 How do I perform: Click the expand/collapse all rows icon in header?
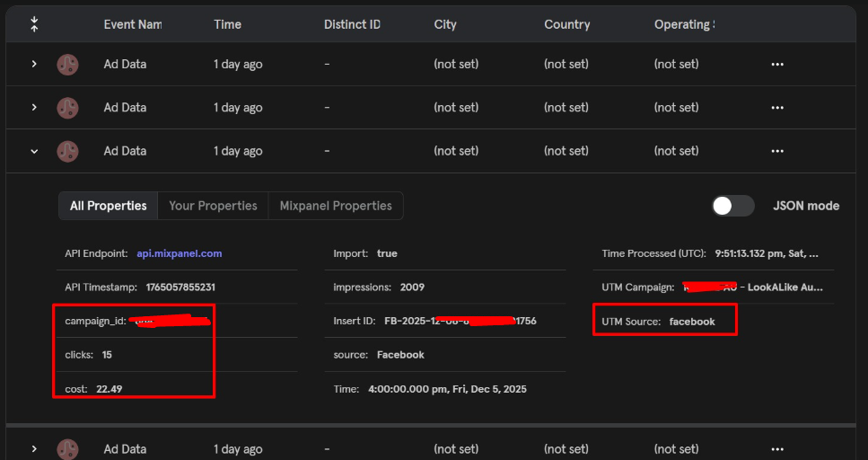tap(34, 24)
